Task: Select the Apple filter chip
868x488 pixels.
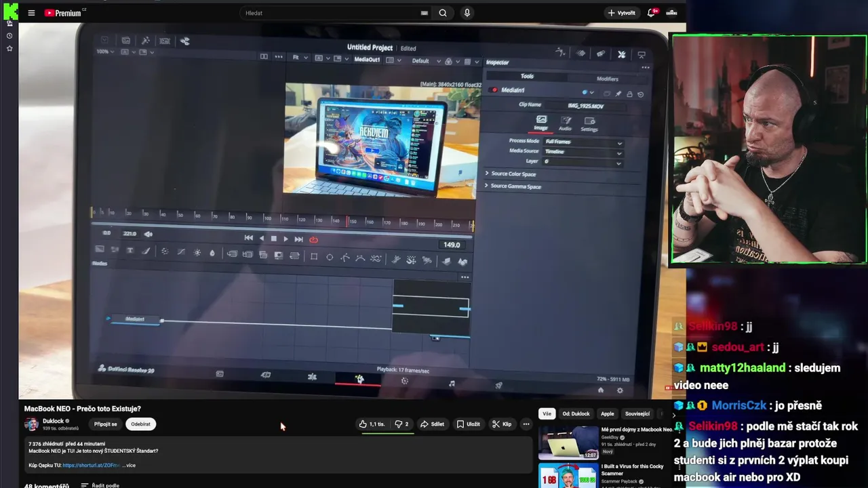Action: pyautogui.click(x=608, y=413)
